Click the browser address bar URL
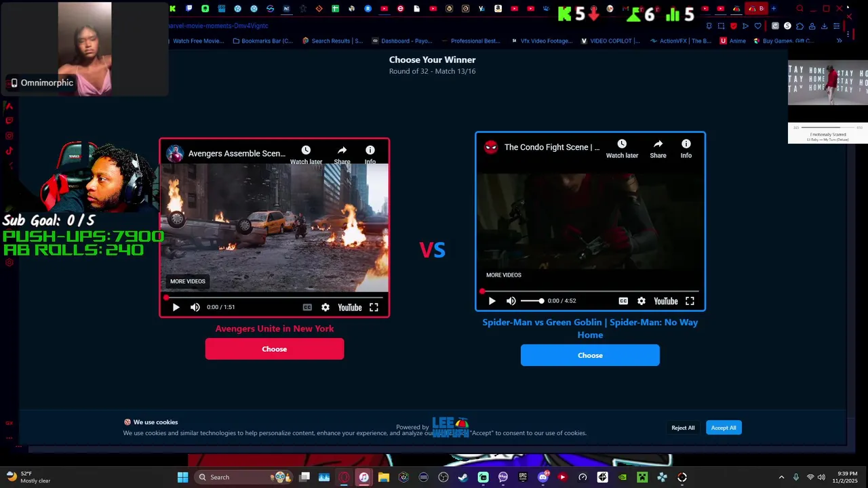This screenshot has height=488, width=868. [x=218, y=26]
